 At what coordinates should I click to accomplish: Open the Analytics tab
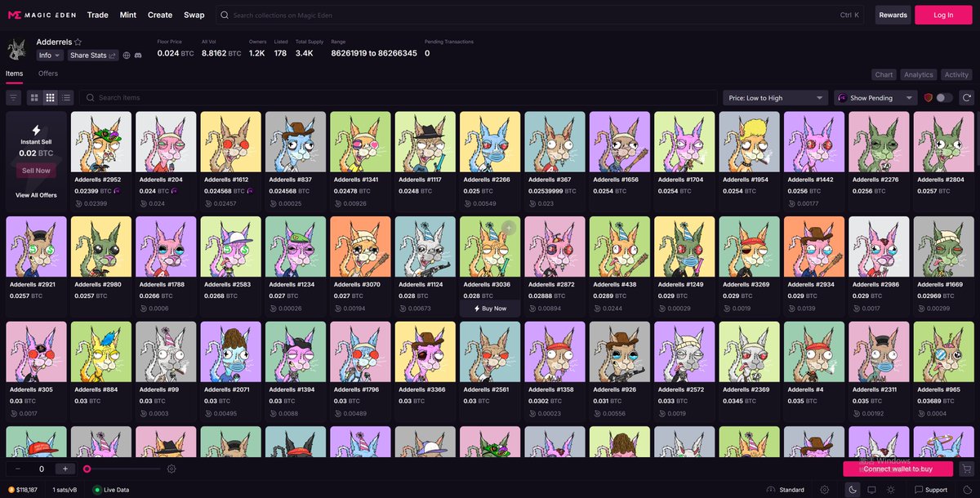(x=919, y=74)
